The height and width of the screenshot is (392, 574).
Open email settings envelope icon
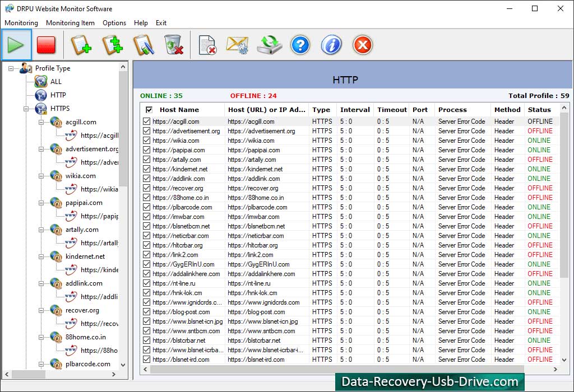click(238, 45)
